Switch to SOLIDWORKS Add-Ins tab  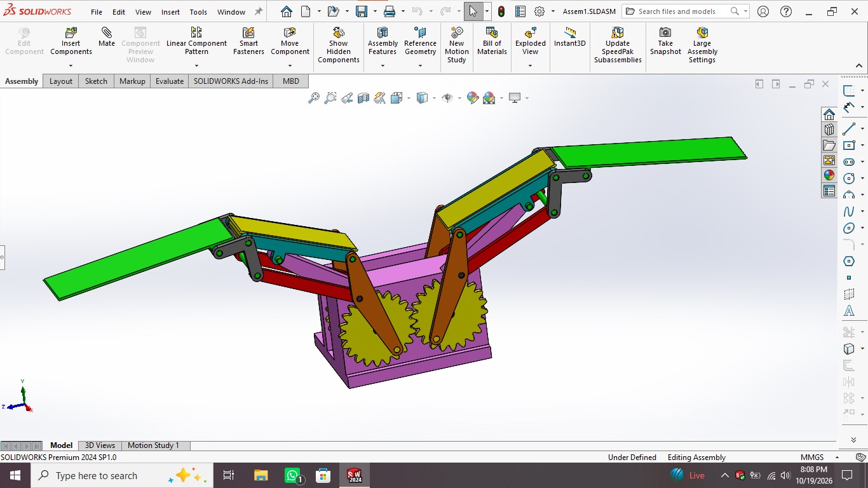(x=231, y=81)
